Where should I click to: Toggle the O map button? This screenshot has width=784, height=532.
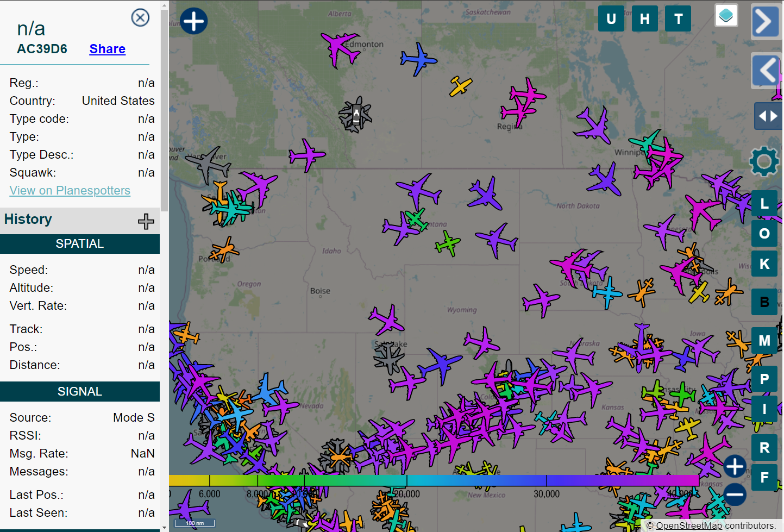click(x=764, y=234)
